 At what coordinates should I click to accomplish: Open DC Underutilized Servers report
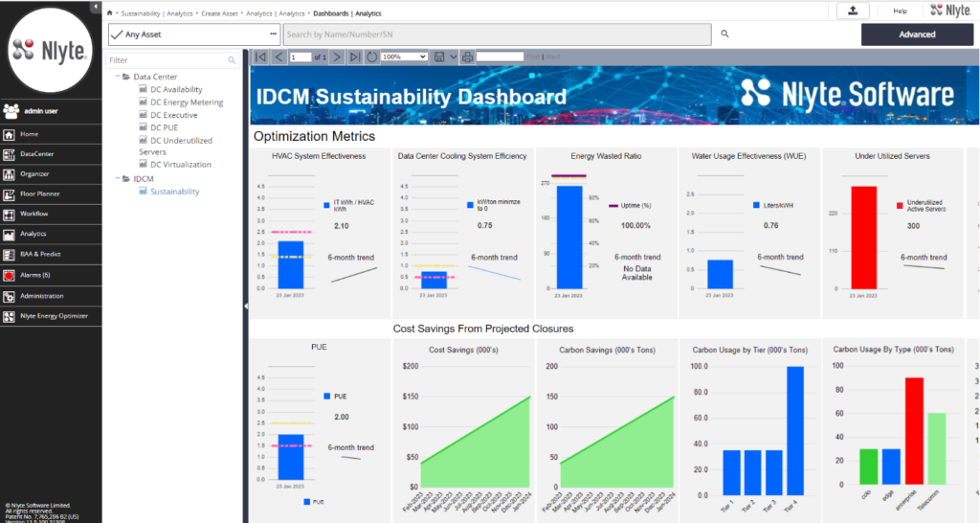coord(176,146)
